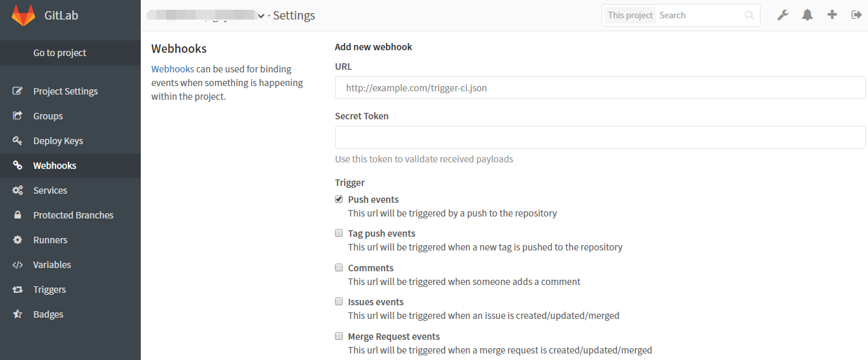Open notifications bell icon
The width and height of the screenshot is (868, 360).
click(807, 15)
